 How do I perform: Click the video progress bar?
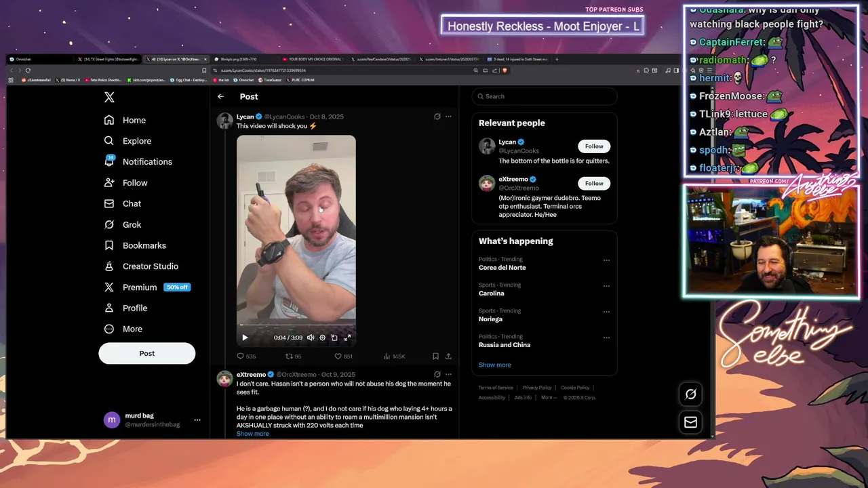296,326
